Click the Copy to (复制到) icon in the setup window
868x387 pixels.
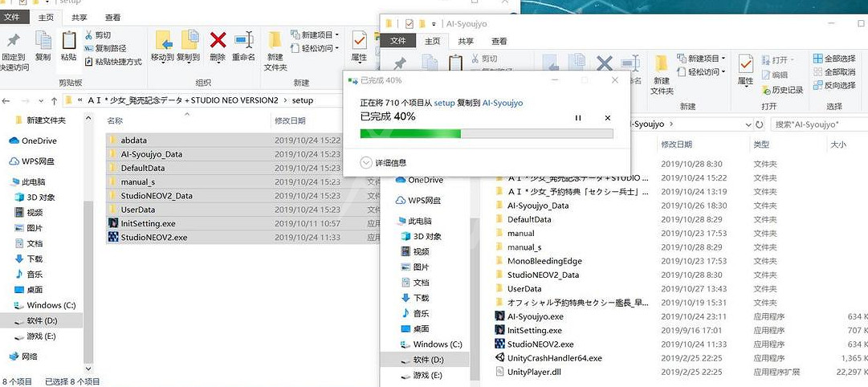(x=189, y=40)
